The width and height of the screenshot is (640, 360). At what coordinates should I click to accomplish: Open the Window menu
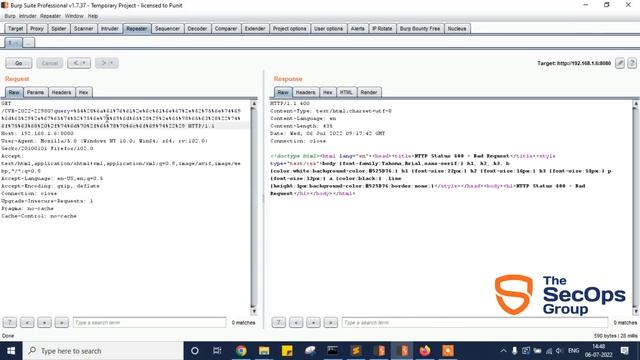point(74,16)
